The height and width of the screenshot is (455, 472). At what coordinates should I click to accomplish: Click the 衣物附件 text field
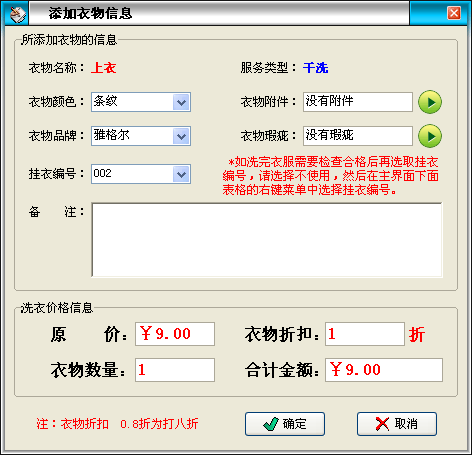(358, 102)
